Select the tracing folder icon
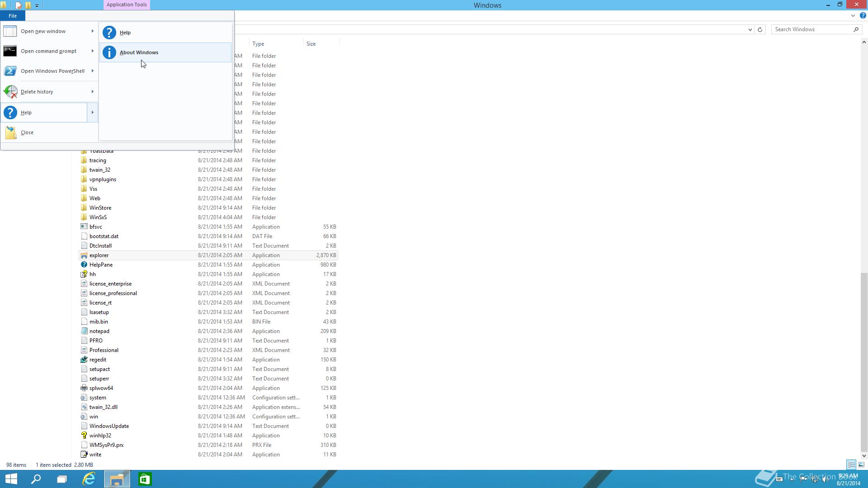868x488 pixels. [x=84, y=160]
